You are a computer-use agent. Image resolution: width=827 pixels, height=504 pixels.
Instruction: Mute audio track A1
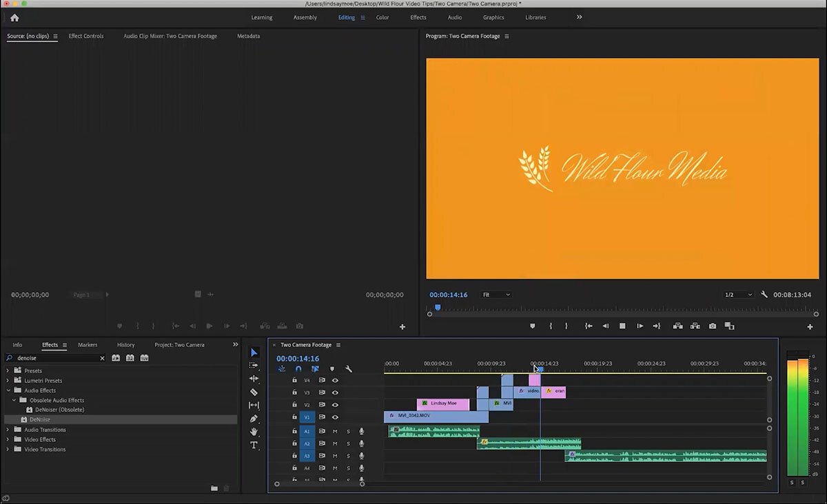(335, 431)
